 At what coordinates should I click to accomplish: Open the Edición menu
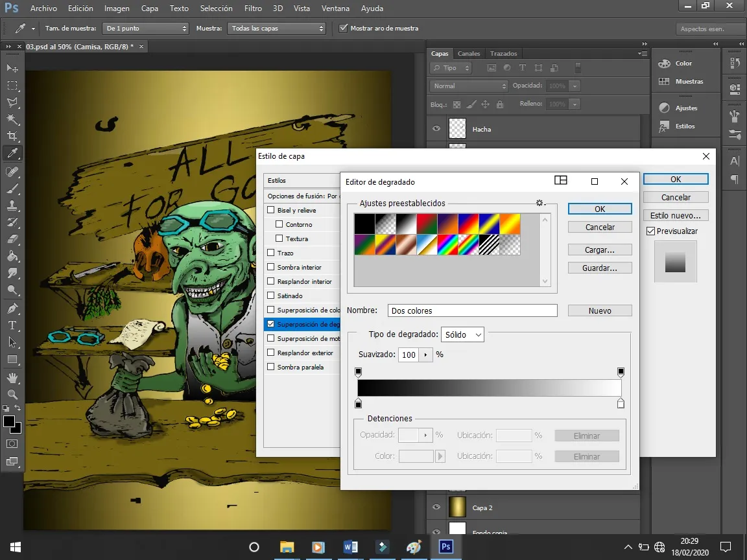pyautogui.click(x=80, y=8)
